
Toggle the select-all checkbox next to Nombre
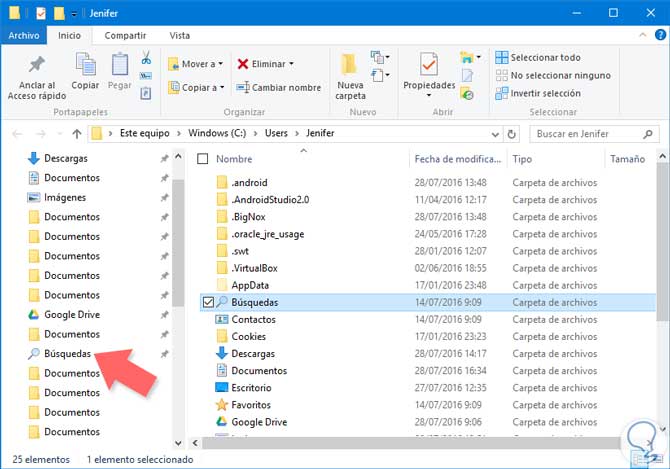click(x=203, y=159)
